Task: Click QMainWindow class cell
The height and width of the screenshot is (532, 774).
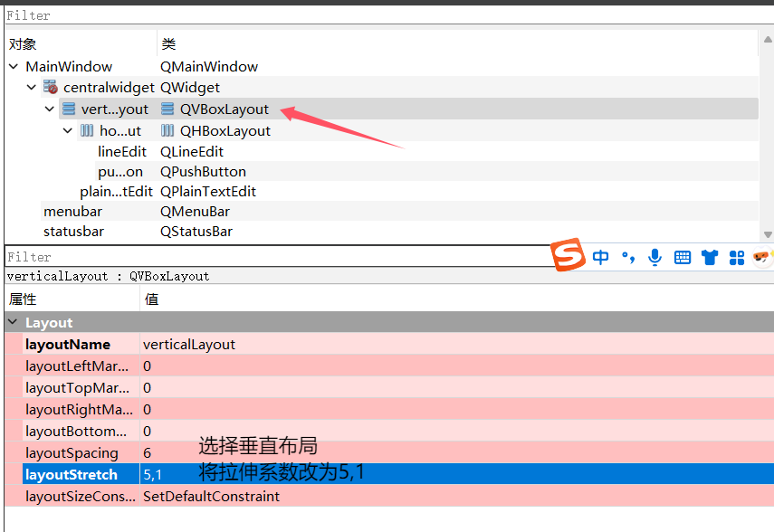Action: click(x=209, y=66)
